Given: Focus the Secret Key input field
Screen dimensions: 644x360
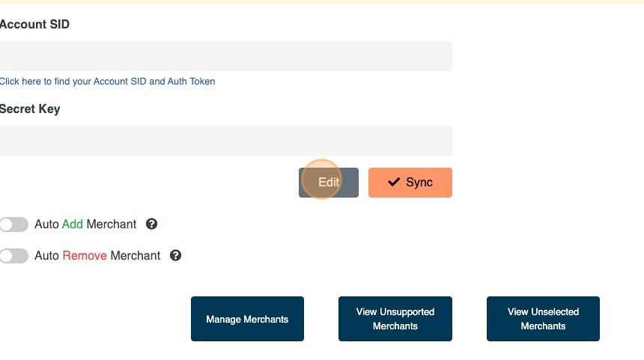Looking at the screenshot, I should pos(225,141).
